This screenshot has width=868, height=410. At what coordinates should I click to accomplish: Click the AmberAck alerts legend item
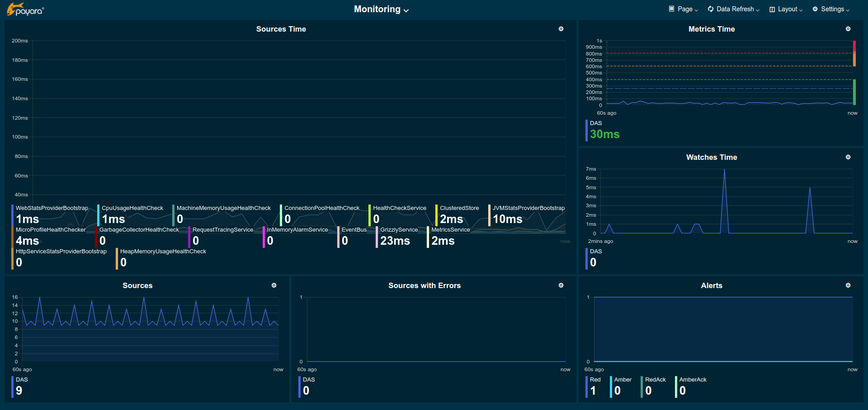(692, 387)
